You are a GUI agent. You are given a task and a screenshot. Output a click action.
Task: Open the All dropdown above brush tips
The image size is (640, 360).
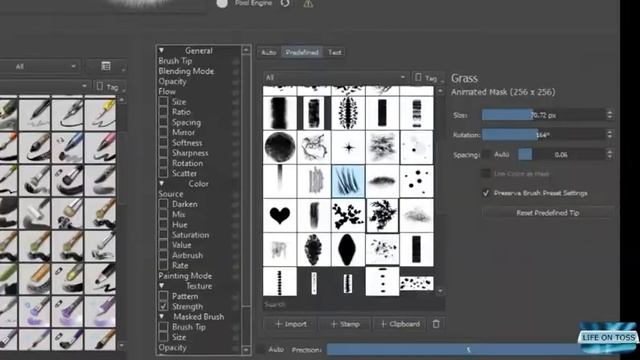click(x=336, y=77)
